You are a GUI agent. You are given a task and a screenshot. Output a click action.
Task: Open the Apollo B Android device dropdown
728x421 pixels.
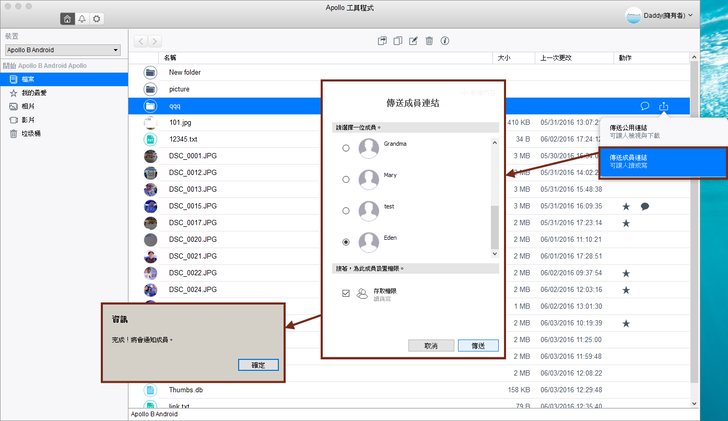coord(61,49)
